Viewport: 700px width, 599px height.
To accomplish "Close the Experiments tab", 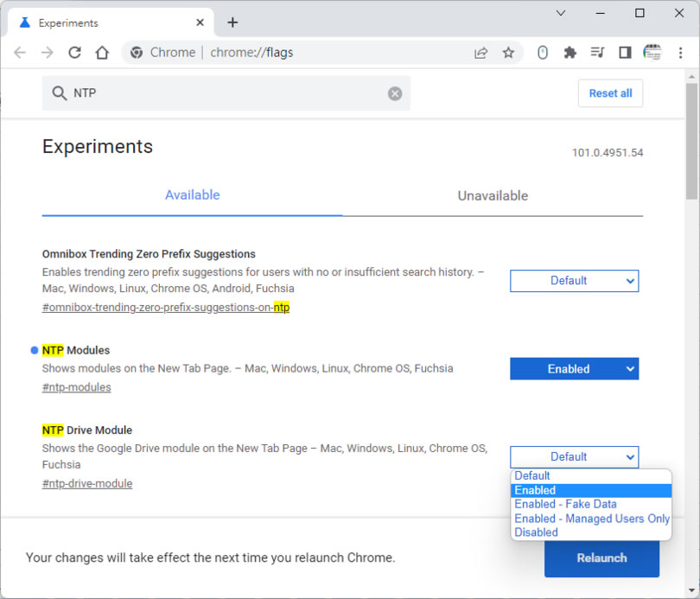I will pyautogui.click(x=200, y=22).
